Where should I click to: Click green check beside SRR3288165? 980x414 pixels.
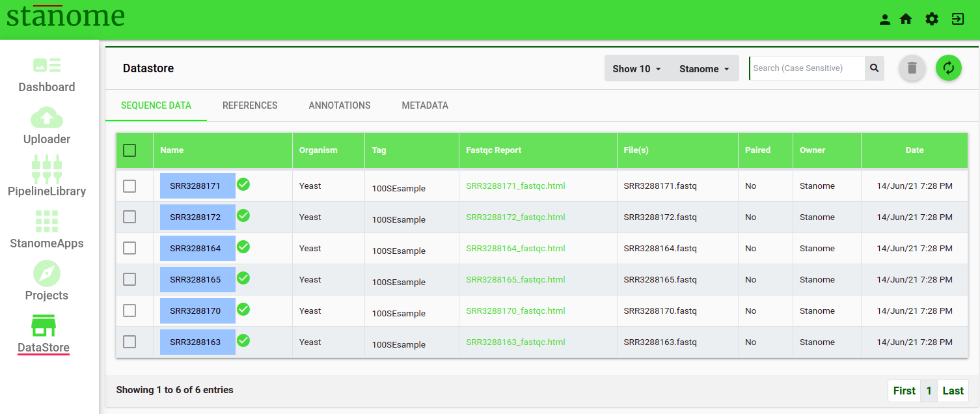(x=243, y=278)
